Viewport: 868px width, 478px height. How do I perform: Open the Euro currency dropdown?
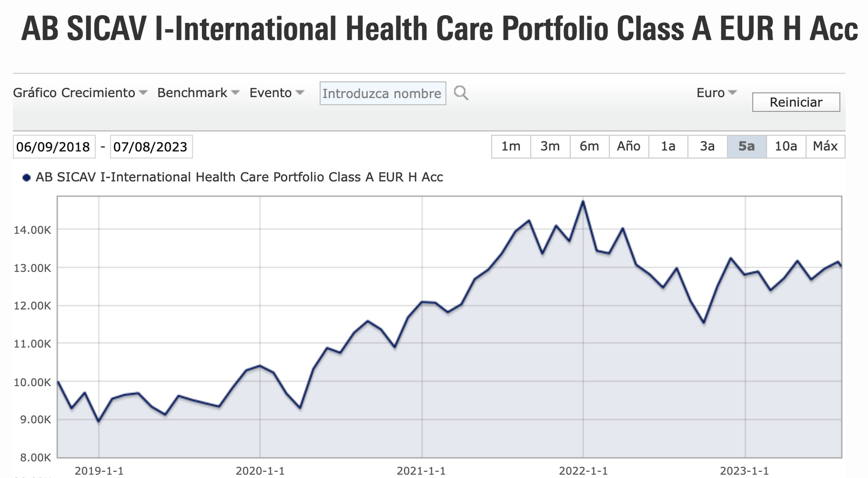tap(716, 93)
